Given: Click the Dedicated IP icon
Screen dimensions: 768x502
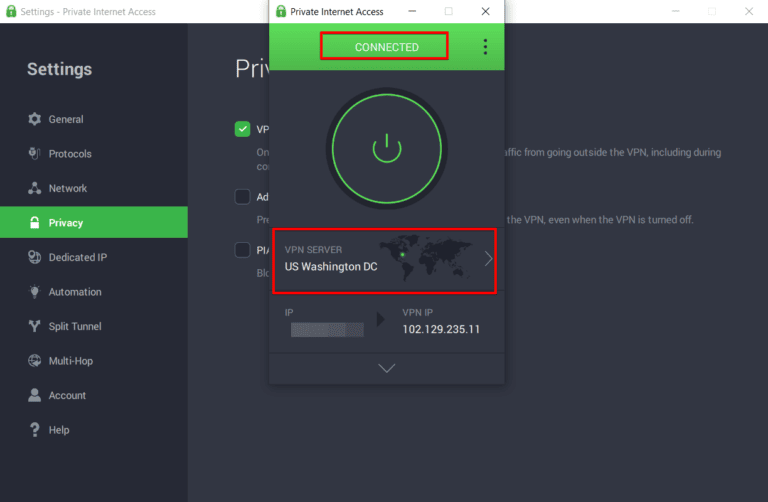Looking at the screenshot, I should tap(34, 258).
